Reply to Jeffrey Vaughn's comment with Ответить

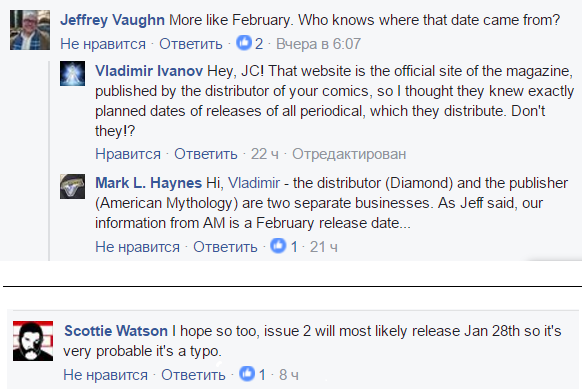click(x=191, y=44)
